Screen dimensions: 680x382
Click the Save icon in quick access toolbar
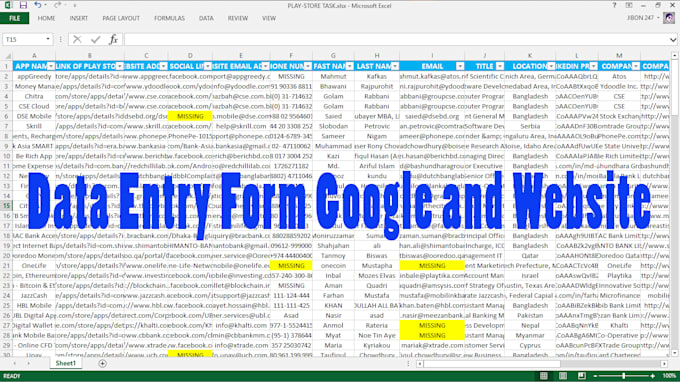click(23, 5)
